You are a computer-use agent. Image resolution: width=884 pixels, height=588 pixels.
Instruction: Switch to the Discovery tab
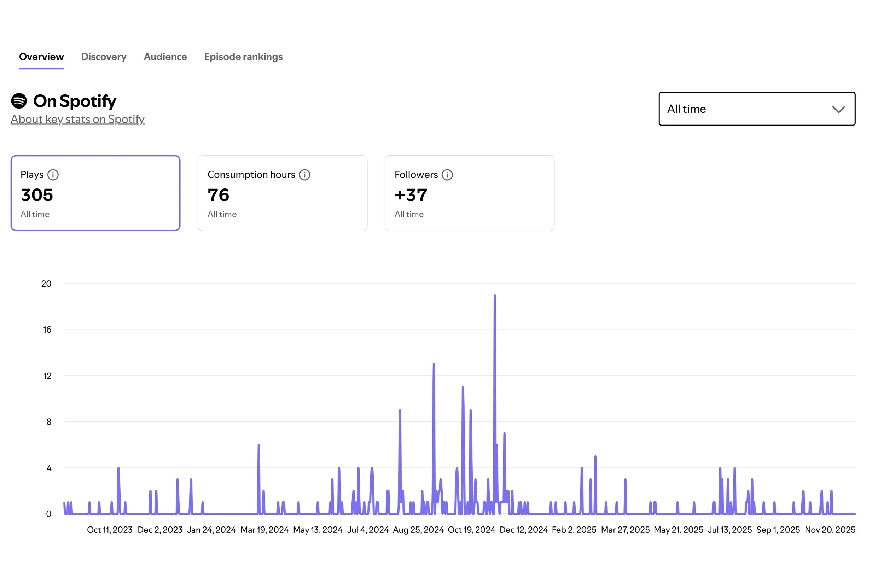[x=104, y=57]
